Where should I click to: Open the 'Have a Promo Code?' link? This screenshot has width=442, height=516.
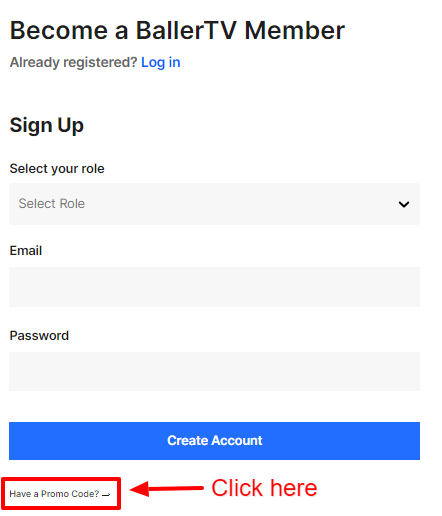[60, 494]
